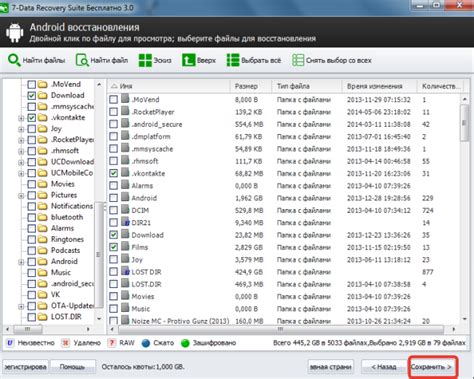
Task: Click Выбрать всё select-all icon
Action: 233,60
